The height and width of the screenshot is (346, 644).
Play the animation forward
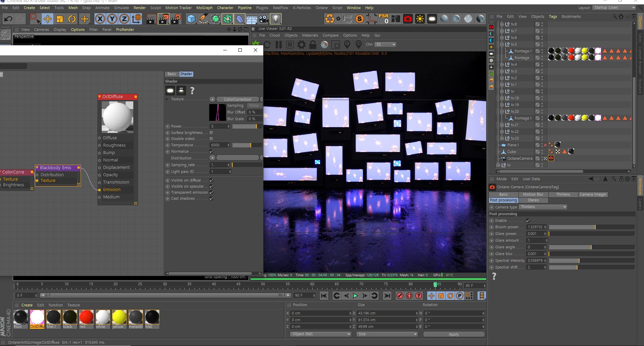pos(355,296)
